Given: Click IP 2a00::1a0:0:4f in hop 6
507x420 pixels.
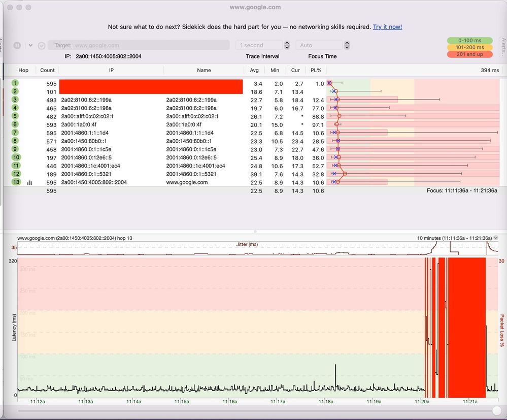Looking at the screenshot, I should point(79,124).
